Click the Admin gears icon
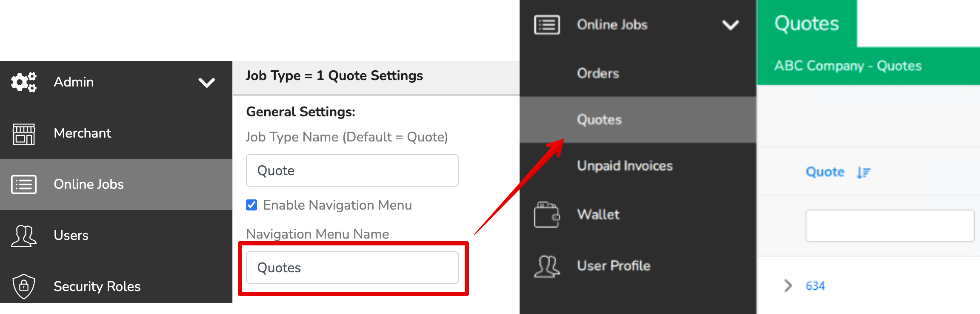Screen dimensions: 980x314 point(24,82)
